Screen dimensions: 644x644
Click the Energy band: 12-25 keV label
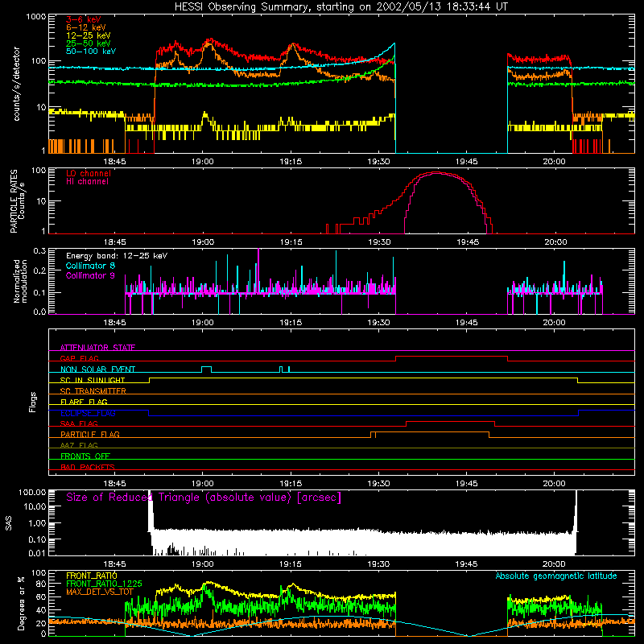[117, 256]
